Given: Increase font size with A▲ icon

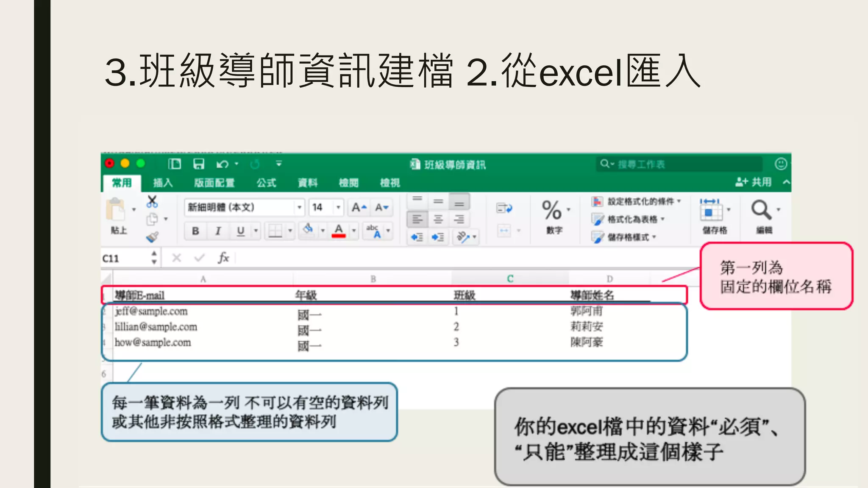Looking at the screenshot, I should point(359,208).
